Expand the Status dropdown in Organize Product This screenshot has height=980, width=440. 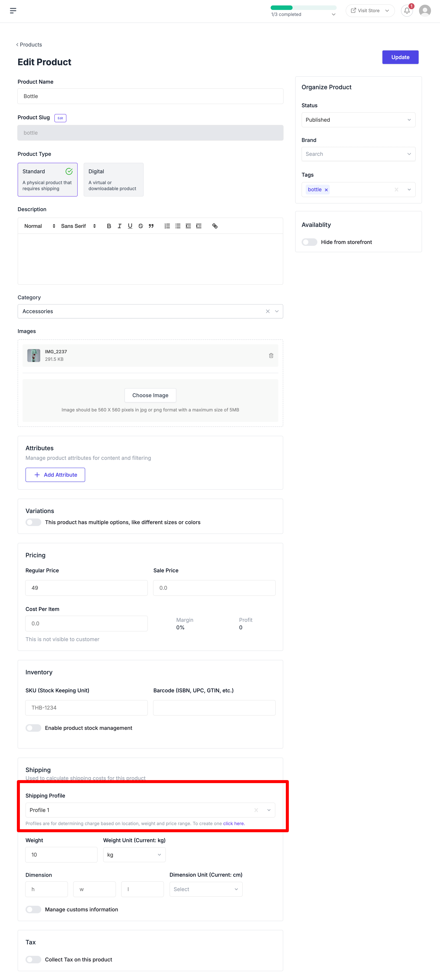[x=357, y=119]
